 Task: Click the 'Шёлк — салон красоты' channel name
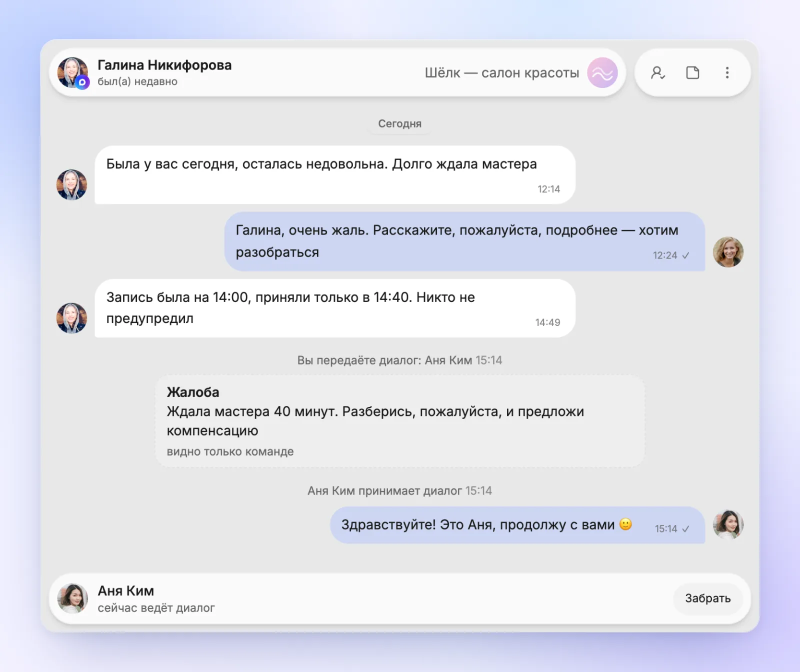click(502, 73)
